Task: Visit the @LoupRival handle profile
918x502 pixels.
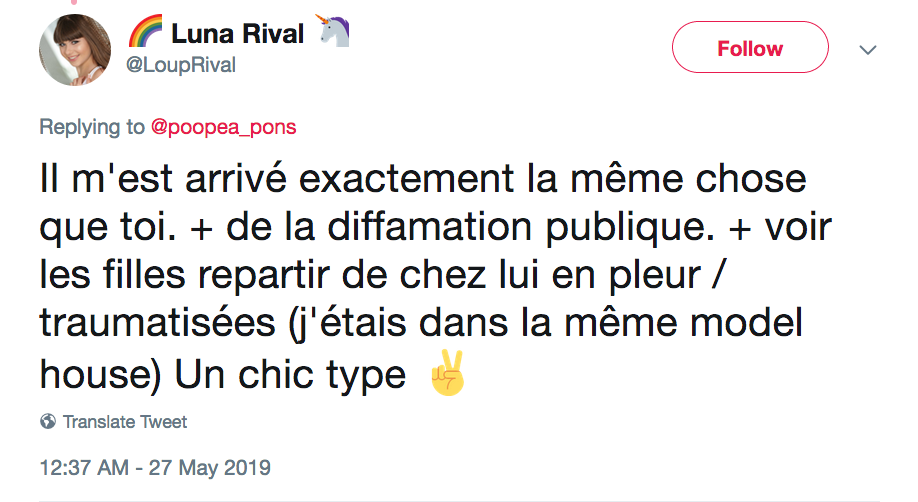Action: click(x=181, y=64)
